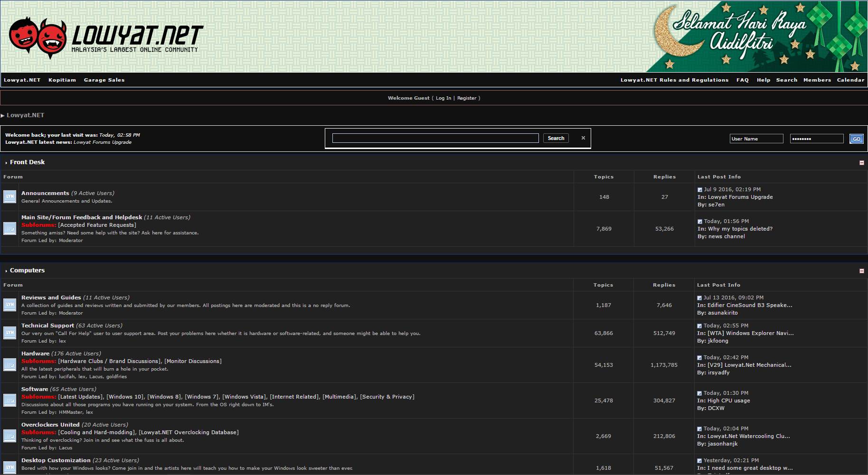Open the Front Desk category title
The height and width of the screenshot is (475, 868).
coord(27,162)
